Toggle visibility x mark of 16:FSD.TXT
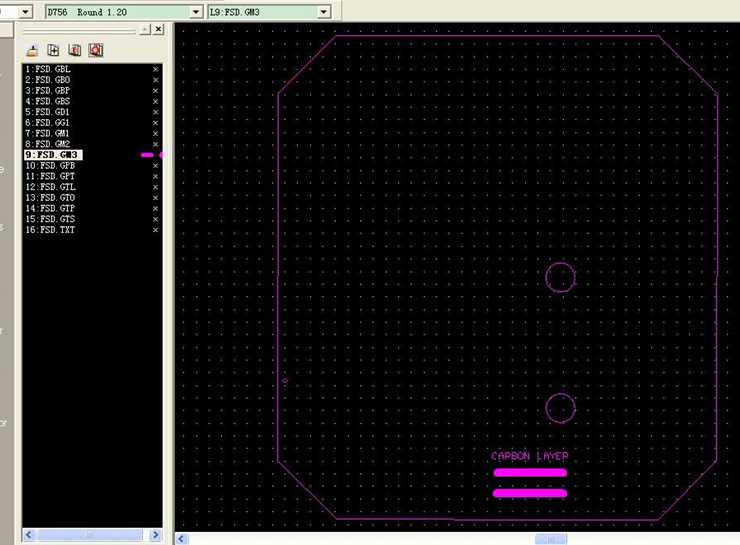 point(155,230)
